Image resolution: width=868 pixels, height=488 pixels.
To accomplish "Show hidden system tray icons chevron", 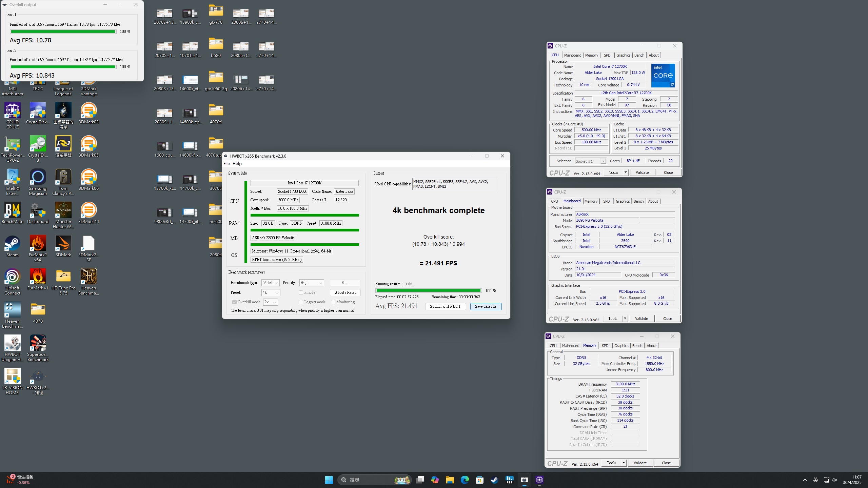I will coord(805,480).
